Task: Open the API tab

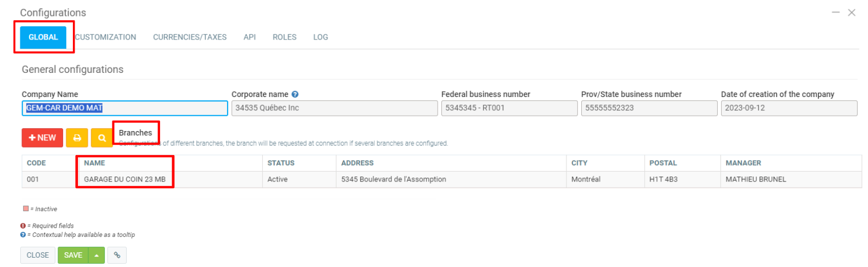Action: 249,37
